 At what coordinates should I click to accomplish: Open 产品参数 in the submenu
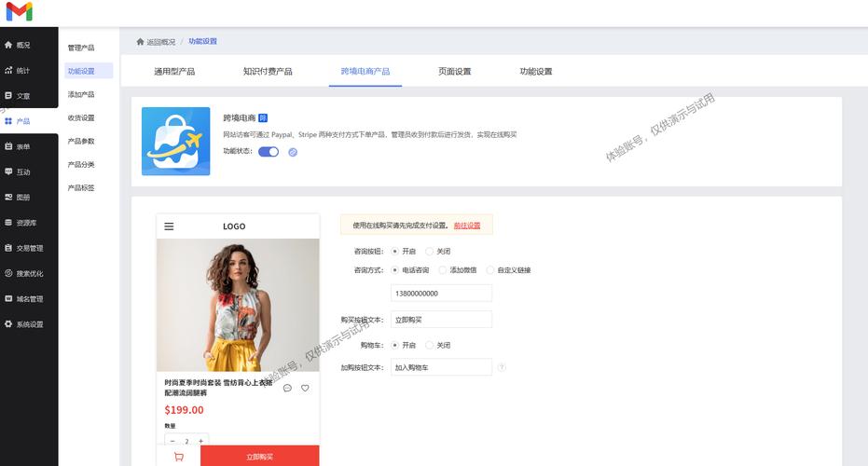(81, 141)
